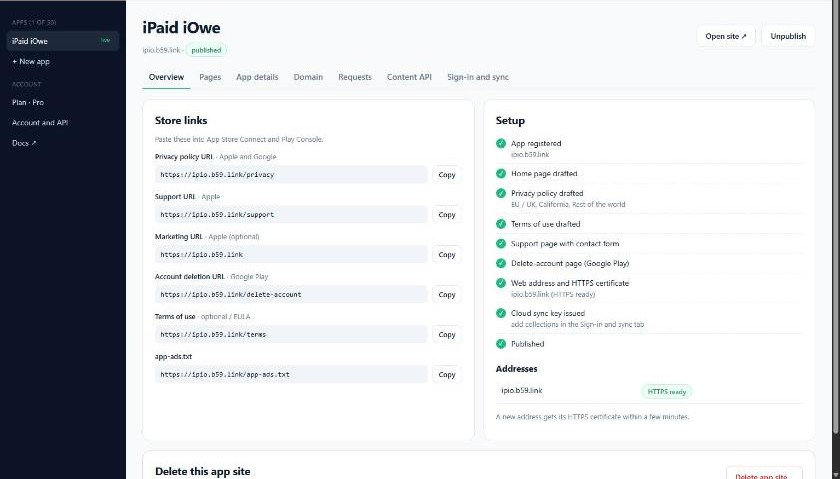Open Account and API settings
Screen dimensions: 840x479
(x=63, y=123)
